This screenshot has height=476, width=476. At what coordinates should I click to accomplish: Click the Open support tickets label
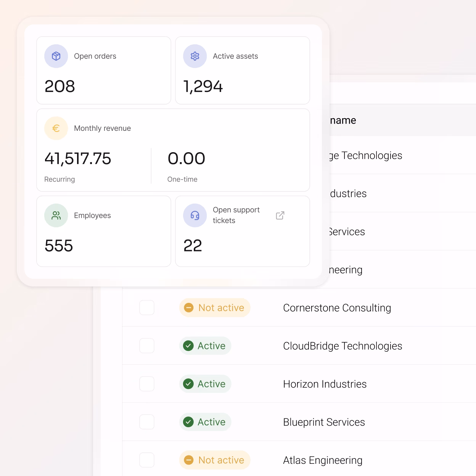pos(236,215)
